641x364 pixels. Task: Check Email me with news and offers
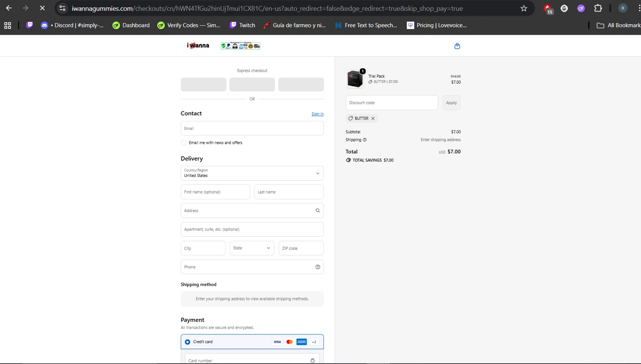pos(184,143)
